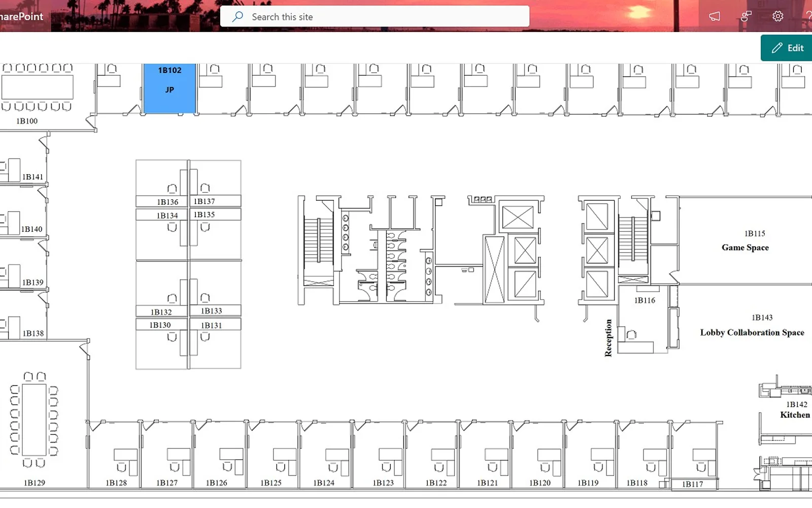Select office 1B123
The image size is (812, 508).
click(x=383, y=483)
